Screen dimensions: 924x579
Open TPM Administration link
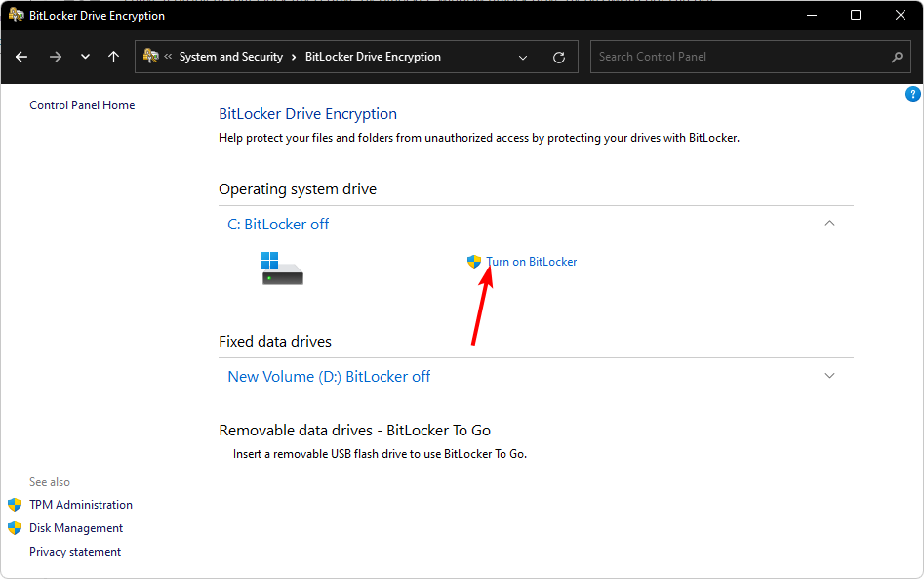81,505
